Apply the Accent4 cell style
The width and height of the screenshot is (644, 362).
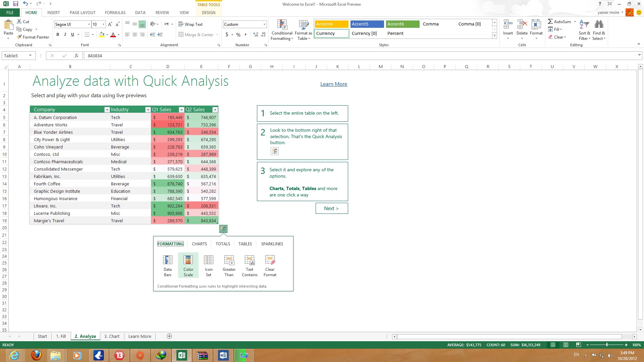pos(331,24)
